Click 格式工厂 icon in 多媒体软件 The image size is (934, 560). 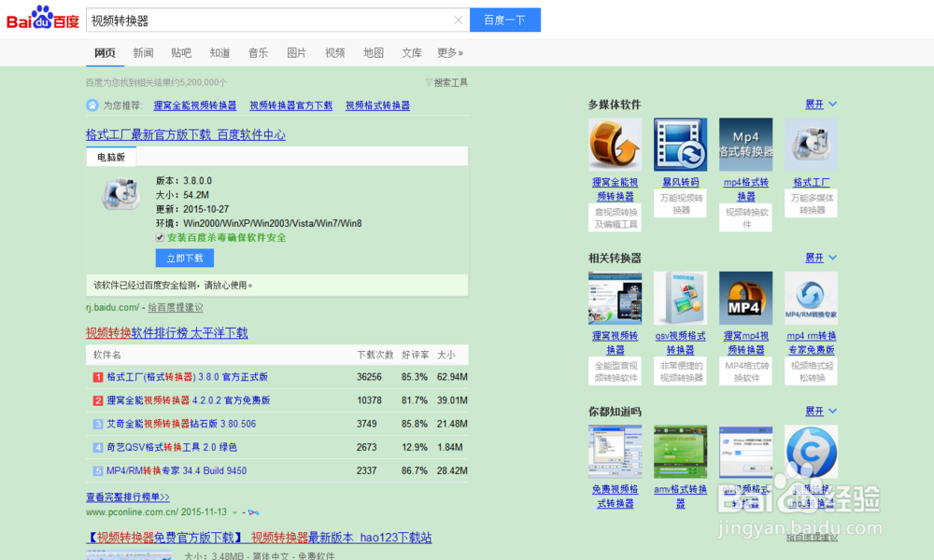click(812, 145)
